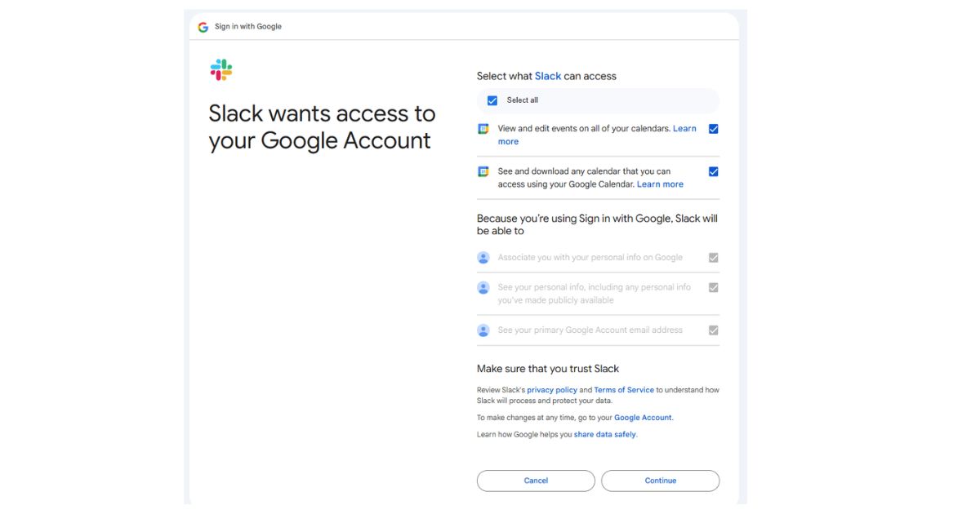Image resolution: width=980 pixels, height=514 pixels.
Task: Click the Make sure that you trust Slack heading
Action: coord(548,369)
